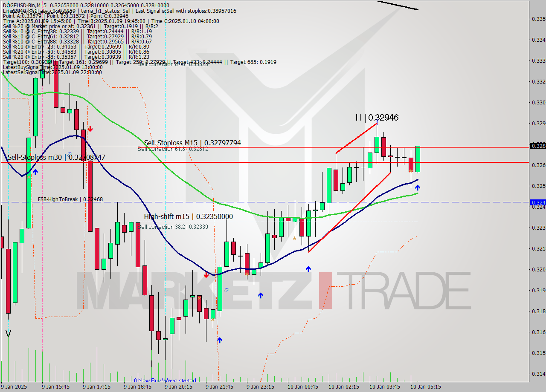Select the orange star marker below High-shift m15 label

[294, 238]
